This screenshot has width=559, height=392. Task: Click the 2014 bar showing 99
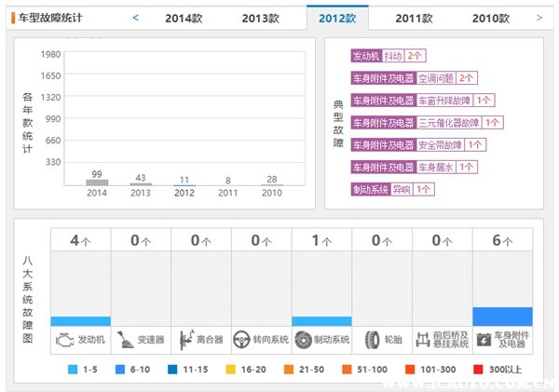pyautogui.click(x=97, y=182)
